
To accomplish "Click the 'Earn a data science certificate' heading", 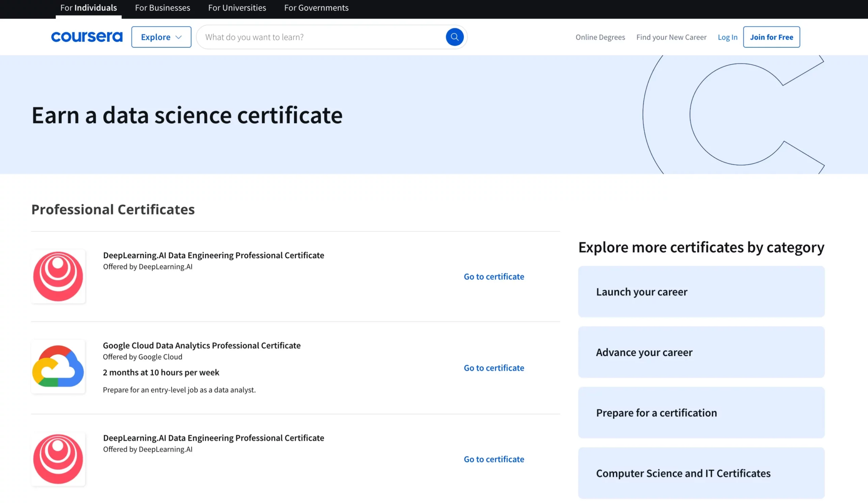I will pyautogui.click(x=187, y=115).
